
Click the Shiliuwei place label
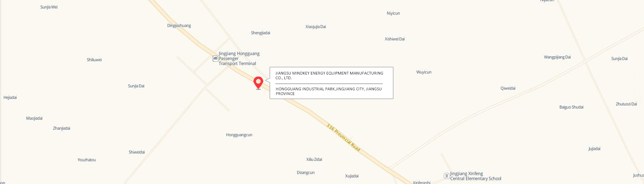[94, 60]
